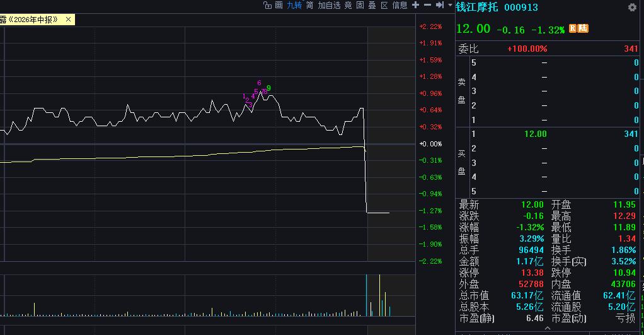644x335 pixels.
Task: Click the 固 toolbar button
Action: pos(360,5)
